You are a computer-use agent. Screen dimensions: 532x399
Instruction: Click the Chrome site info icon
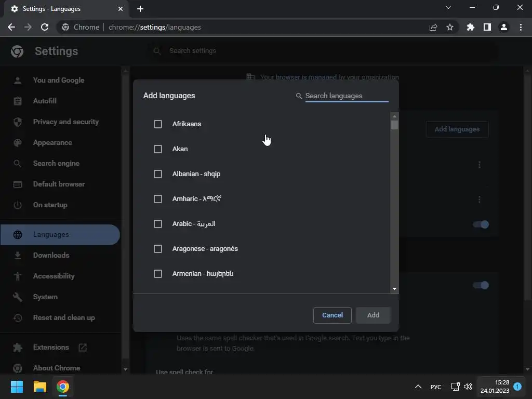tap(65, 27)
